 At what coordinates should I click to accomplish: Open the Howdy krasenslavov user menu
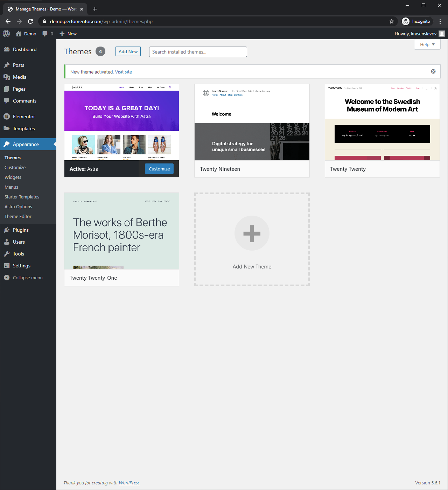tap(419, 34)
